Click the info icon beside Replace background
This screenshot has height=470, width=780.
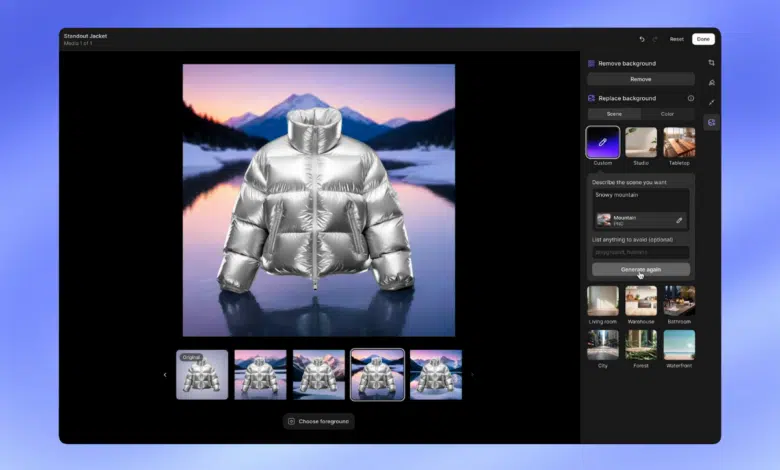[690, 98]
